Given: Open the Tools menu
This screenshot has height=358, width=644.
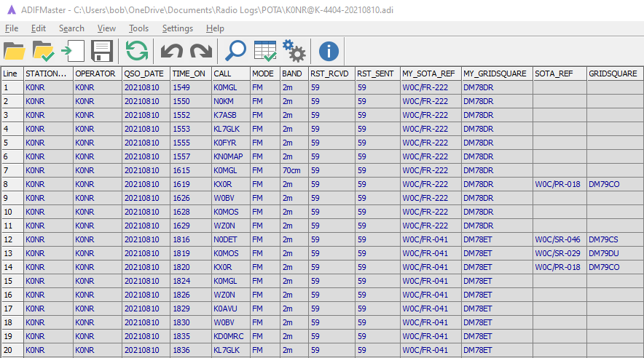Looking at the screenshot, I should pos(138,28).
